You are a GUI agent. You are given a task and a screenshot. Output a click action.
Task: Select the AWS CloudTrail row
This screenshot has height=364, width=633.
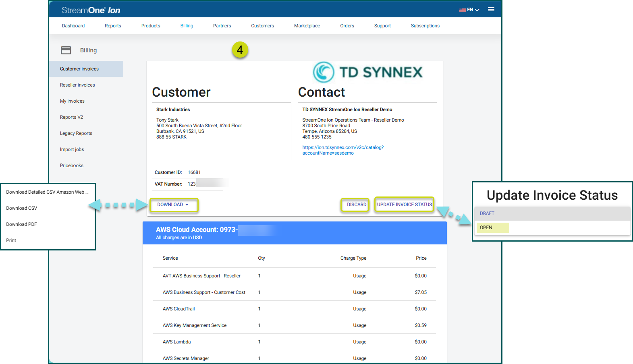pos(295,309)
